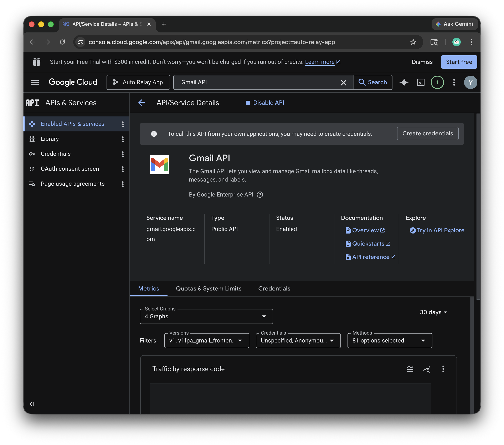
Task: Switch to the Quotas & System Limits tab
Action: point(208,289)
